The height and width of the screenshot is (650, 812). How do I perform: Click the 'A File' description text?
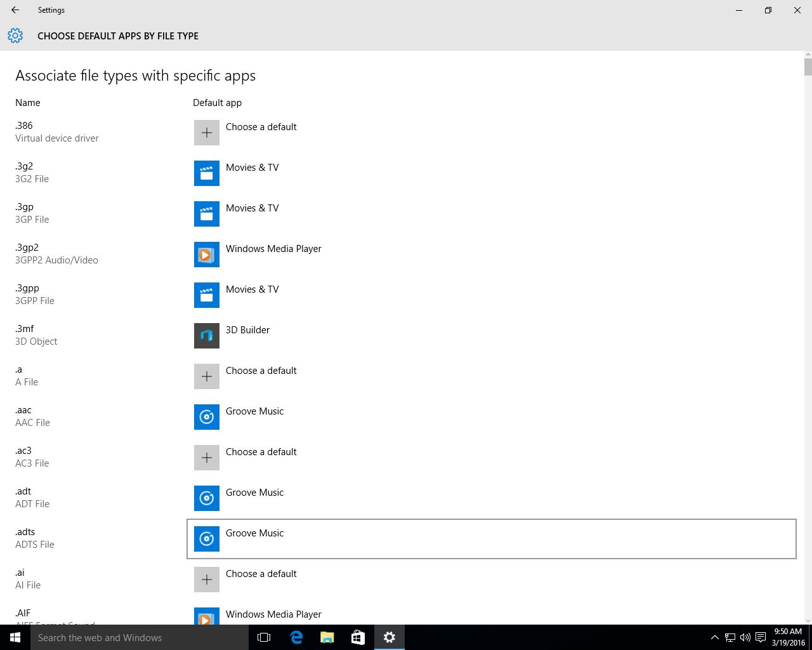coord(27,382)
